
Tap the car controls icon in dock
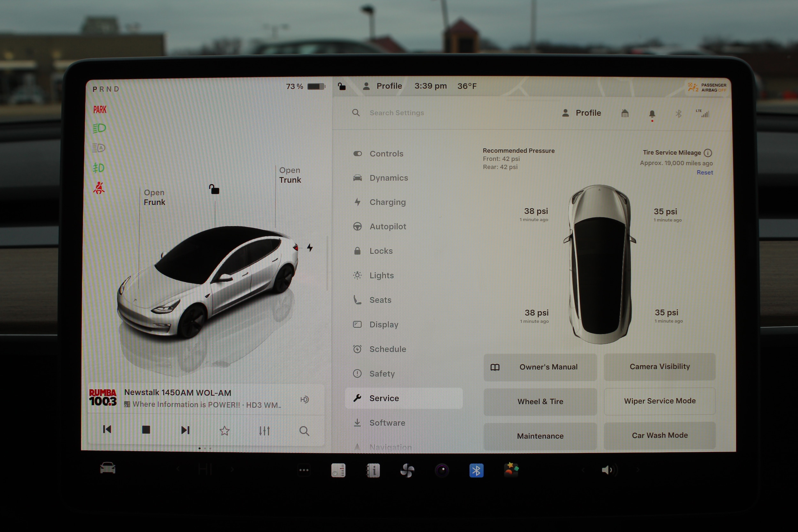click(108, 468)
